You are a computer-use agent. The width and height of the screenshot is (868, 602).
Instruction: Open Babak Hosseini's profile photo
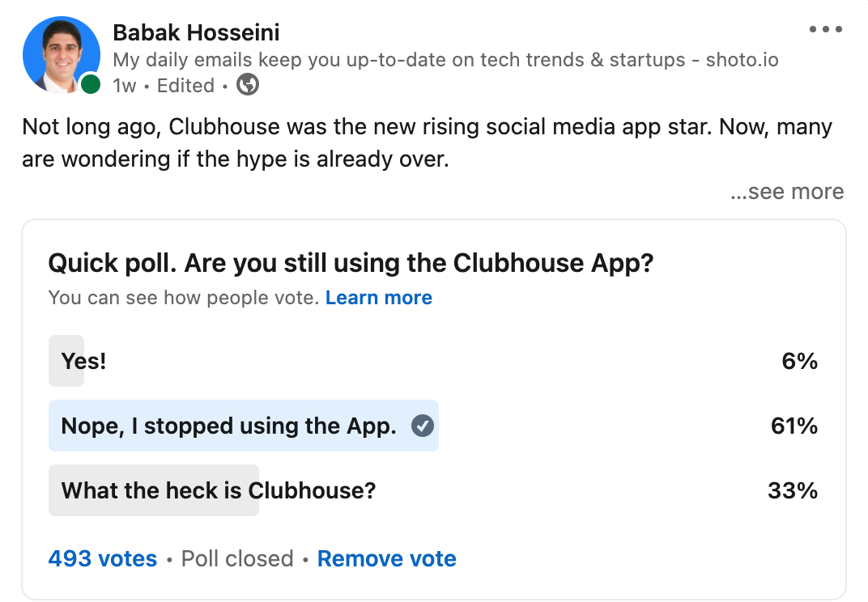(62, 55)
